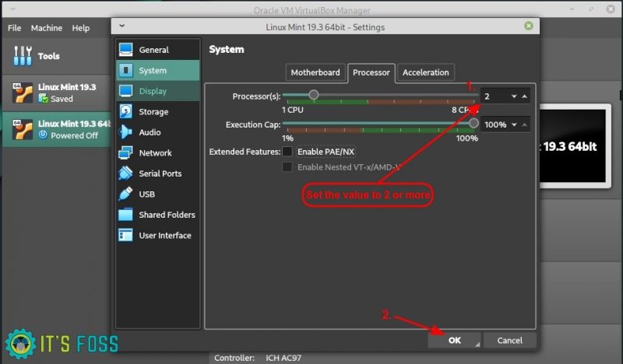Click the Cancel button
This screenshot has height=364, width=623.
510,340
